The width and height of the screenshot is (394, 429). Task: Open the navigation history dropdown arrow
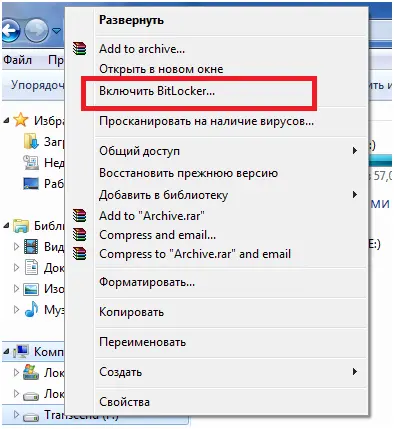click(56, 31)
